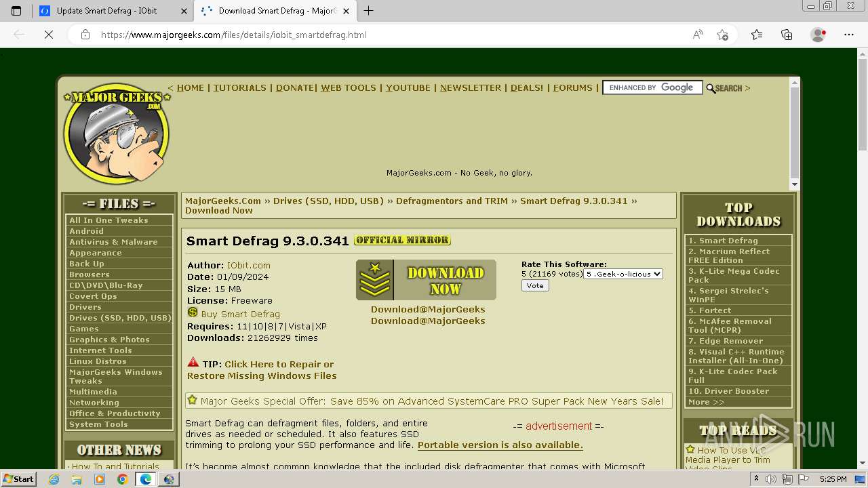The height and width of the screenshot is (488, 868).
Task: Open Internet Explorer from the taskbar
Action: pos(54,479)
